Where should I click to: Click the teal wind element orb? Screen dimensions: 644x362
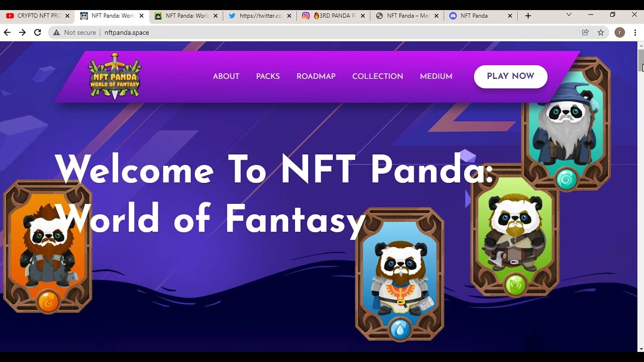pyautogui.click(x=566, y=179)
